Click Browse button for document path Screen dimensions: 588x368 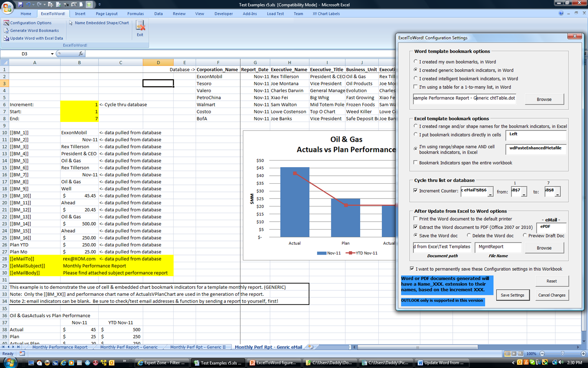544,248
